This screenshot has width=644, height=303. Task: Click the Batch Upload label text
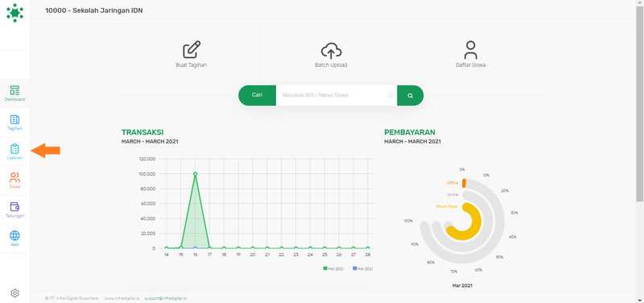click(331, 65)
